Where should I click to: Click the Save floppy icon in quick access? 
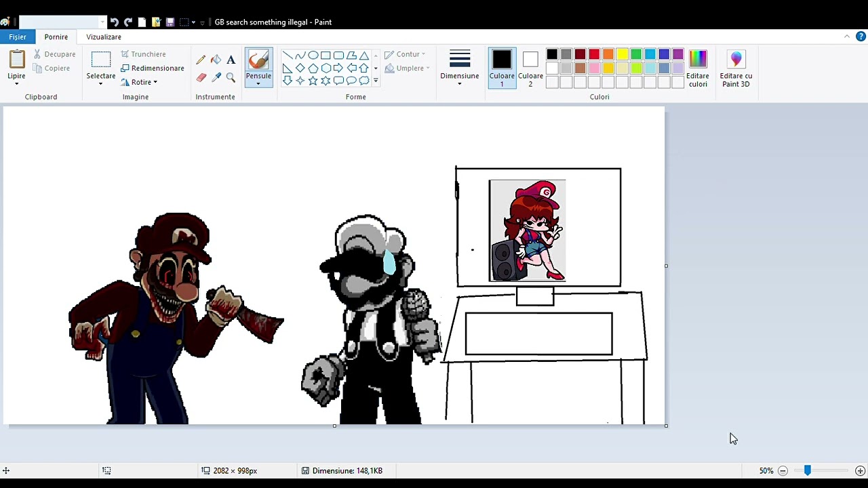click(x=170, y=22)
